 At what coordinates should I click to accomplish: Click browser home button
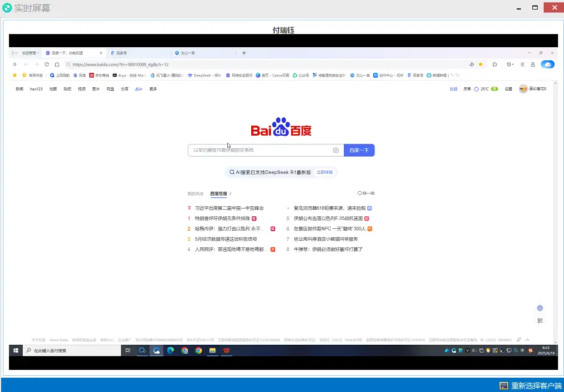coord(57,65)
